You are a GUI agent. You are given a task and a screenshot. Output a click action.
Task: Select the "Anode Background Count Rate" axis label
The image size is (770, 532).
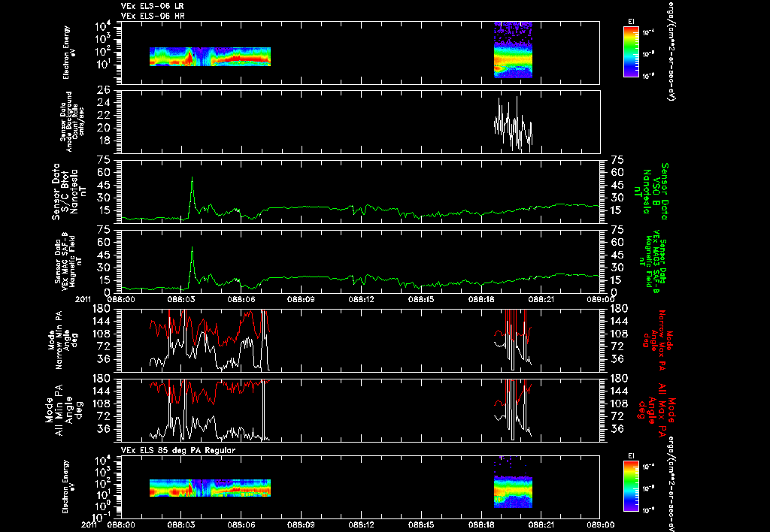72,122
